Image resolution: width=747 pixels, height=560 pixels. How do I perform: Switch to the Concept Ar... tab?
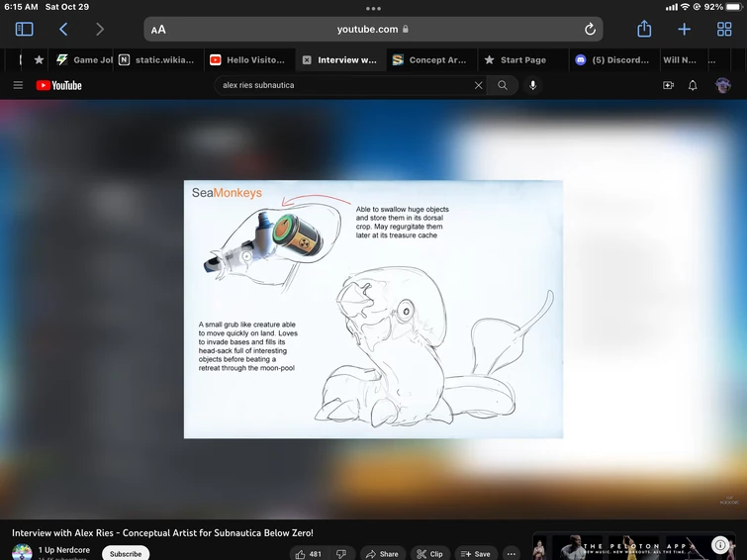(x=431, y=60)
